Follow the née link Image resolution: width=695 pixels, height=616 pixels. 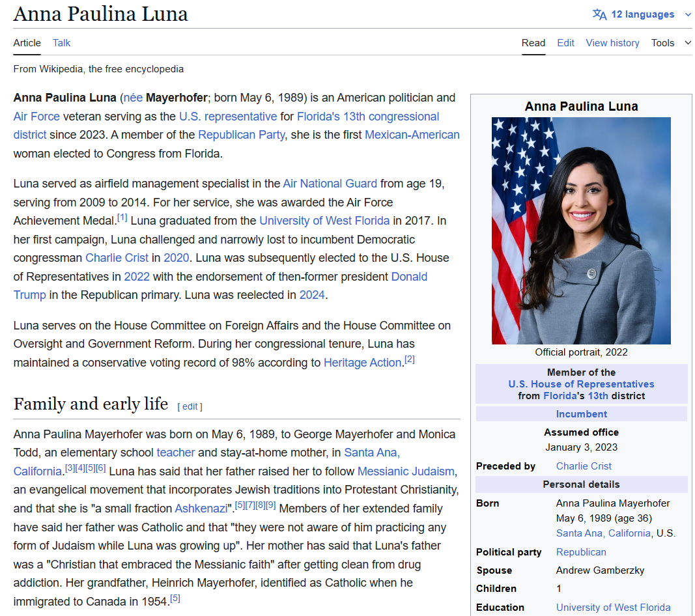pos(133,98)
